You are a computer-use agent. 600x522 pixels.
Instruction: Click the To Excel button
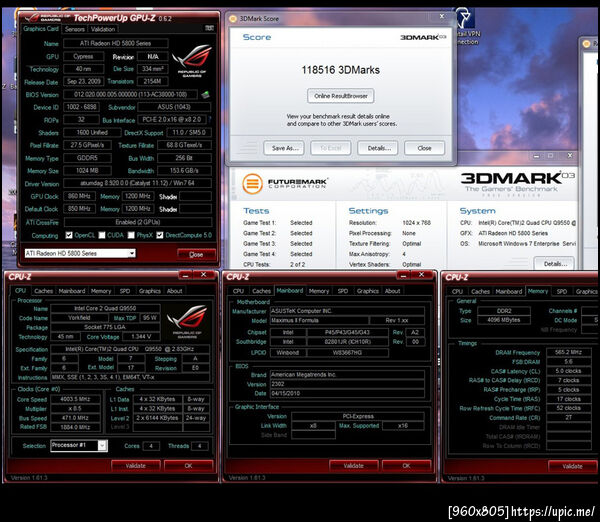tap(331, 148)
